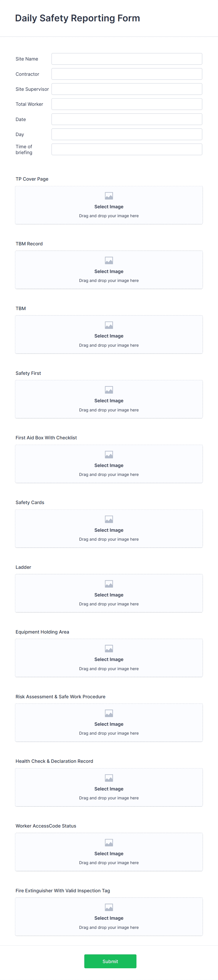Select Image under TBM section
This screenshot has height=980, width=218.
coord(109,336)
